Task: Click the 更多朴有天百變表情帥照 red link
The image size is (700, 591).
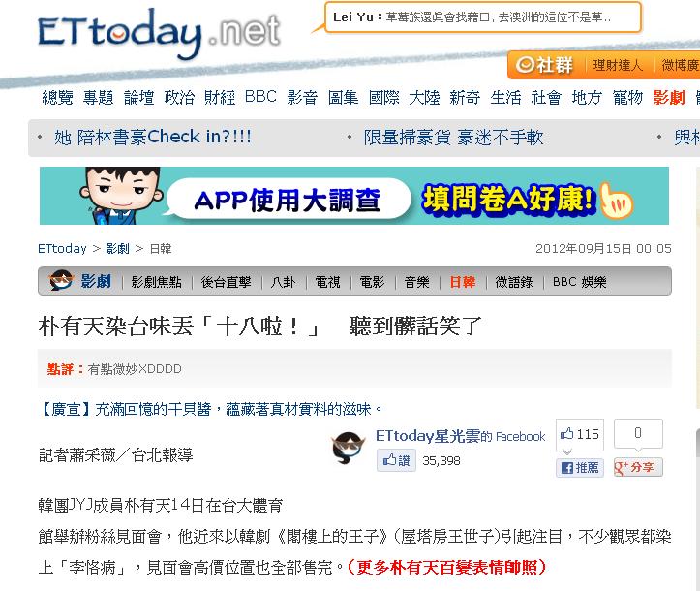Action: (x=446, y=568)
